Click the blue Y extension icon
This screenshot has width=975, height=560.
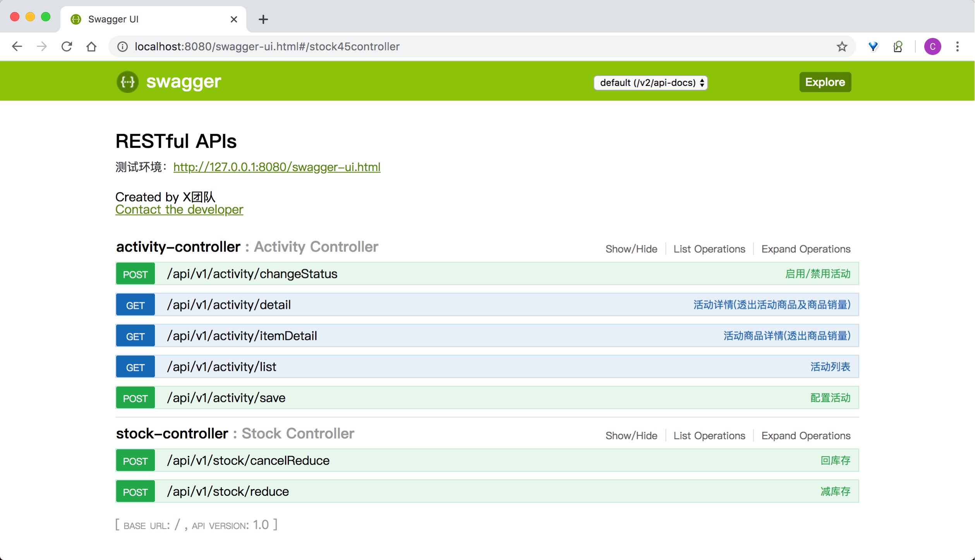(x=873, y=47)
